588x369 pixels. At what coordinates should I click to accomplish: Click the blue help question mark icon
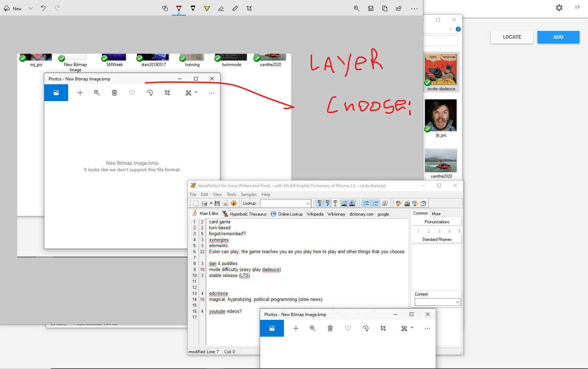pyautogui.click(x=458, y=29)
